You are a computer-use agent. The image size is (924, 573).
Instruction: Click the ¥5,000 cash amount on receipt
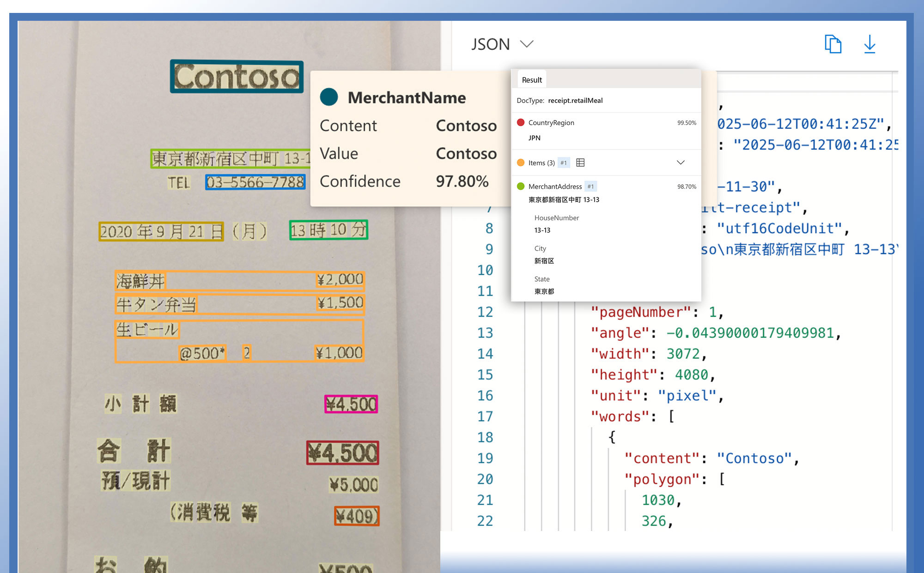pyautogui.click(x=353, y=485)
